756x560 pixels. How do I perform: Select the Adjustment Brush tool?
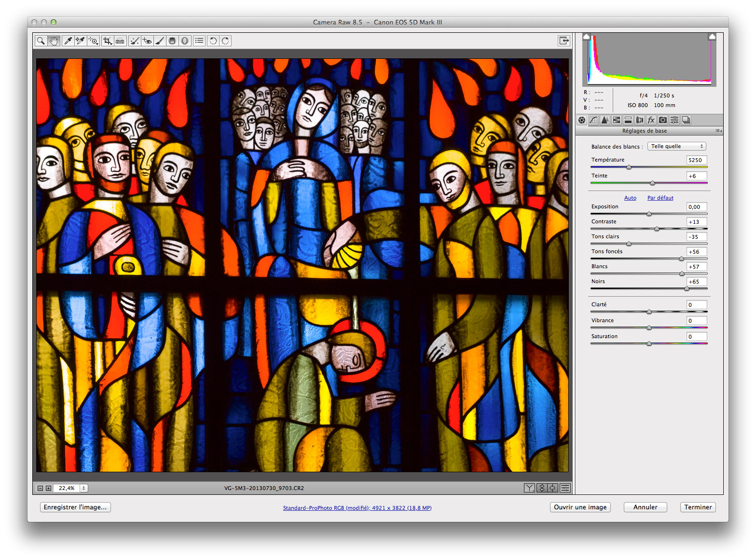160,41
